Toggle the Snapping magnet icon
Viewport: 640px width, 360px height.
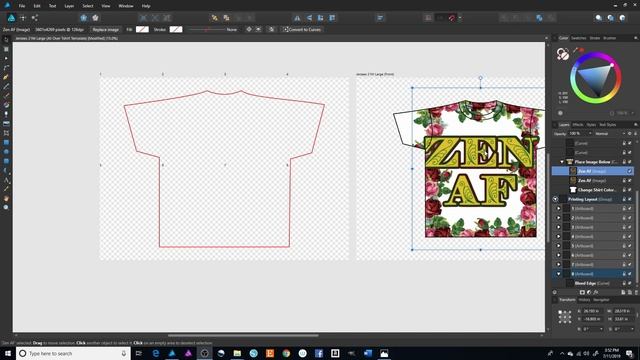coord(451,18)
